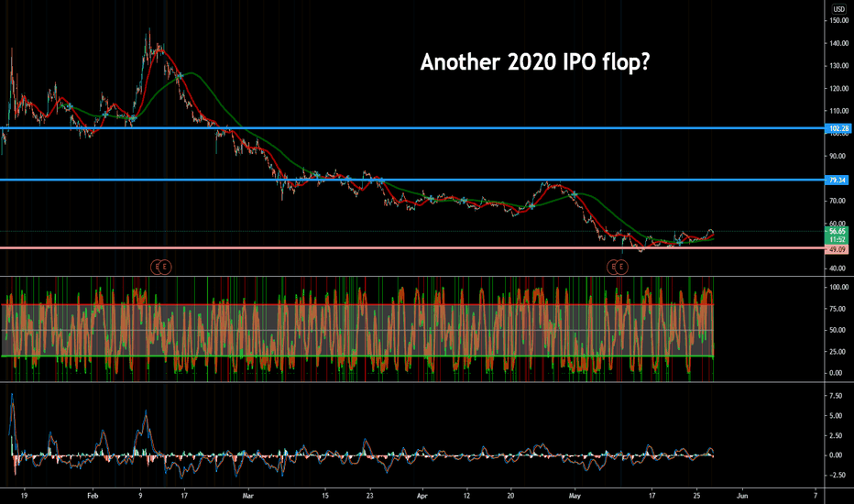Viewport: 854px width, 504px height.
Task: Select the blue 79.34 price label
Action: (x=837, y=180)
